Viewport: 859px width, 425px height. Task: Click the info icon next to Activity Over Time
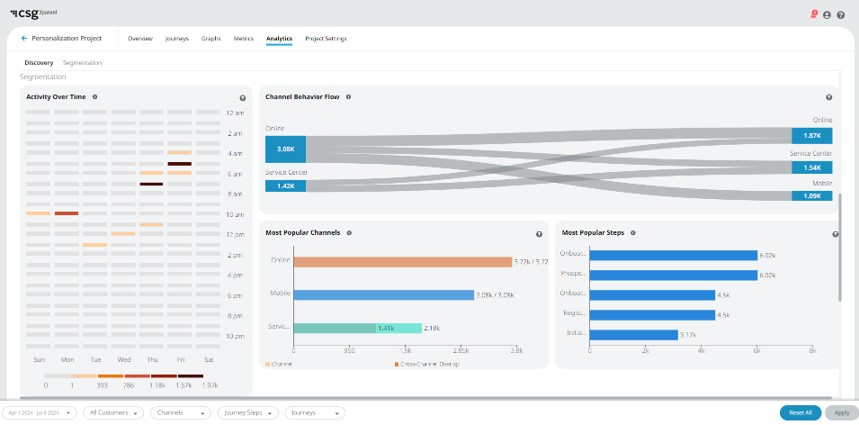coord(95,97)
